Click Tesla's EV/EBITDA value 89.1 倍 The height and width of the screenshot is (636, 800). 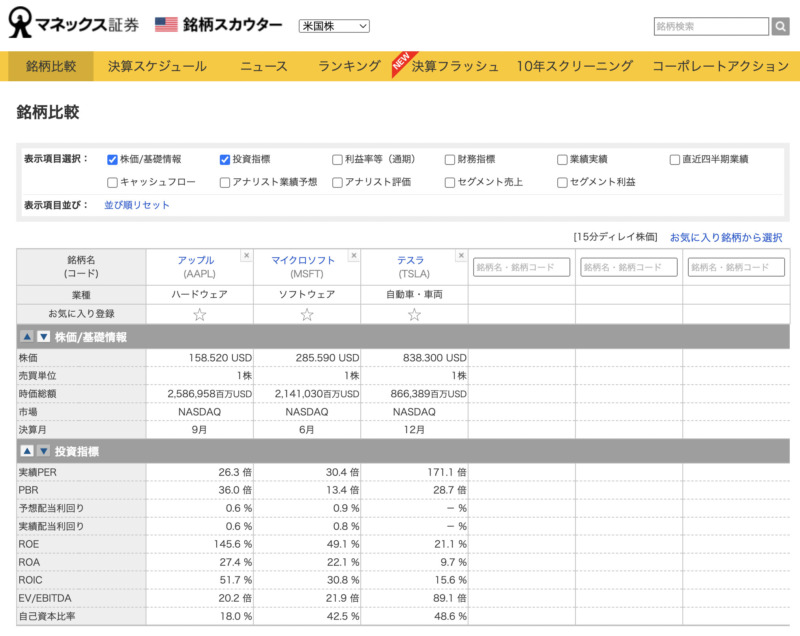450,598
